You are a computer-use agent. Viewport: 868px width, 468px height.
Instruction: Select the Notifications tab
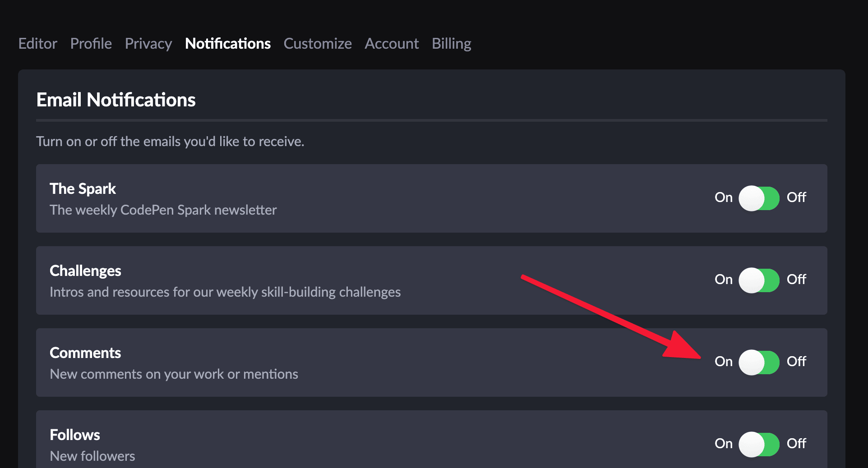pos(228,44)
